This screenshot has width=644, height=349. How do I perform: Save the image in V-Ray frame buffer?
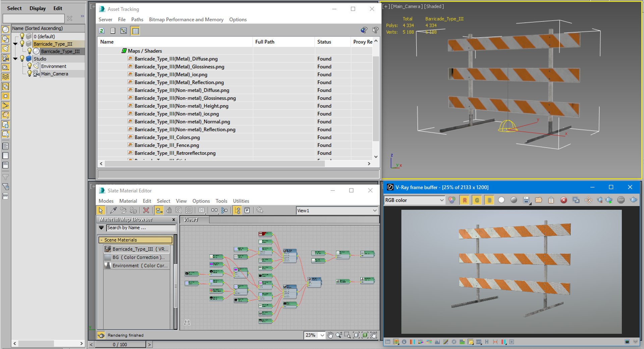click(x=526, y=200)
